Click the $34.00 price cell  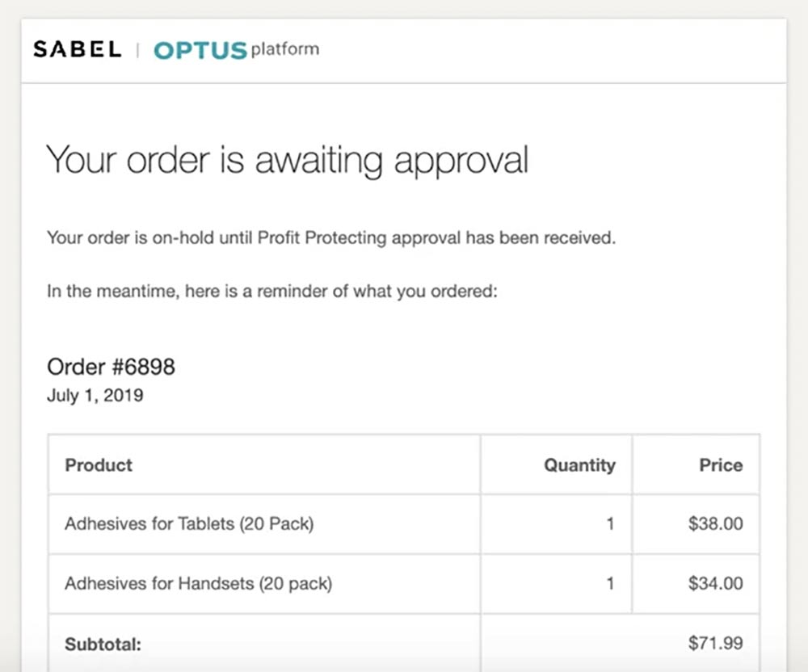coord(715,583)
